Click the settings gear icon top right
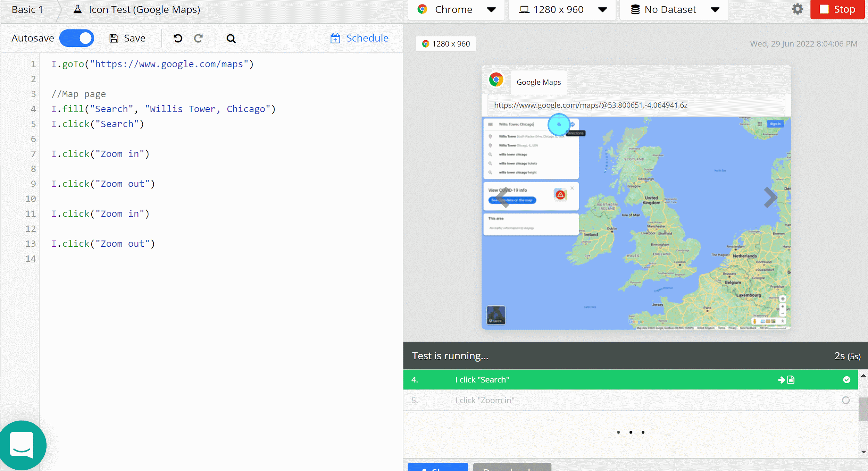868x471 pixels. coord(797,9)
